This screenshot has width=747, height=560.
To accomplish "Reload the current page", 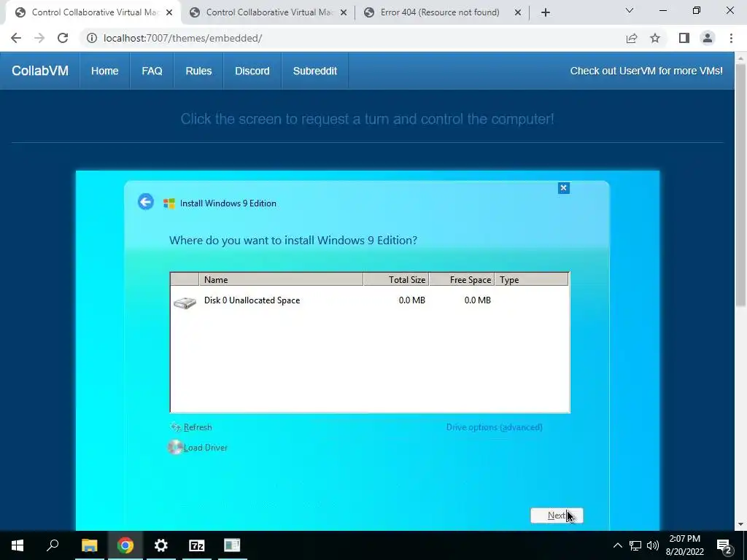I will (63, 38).
